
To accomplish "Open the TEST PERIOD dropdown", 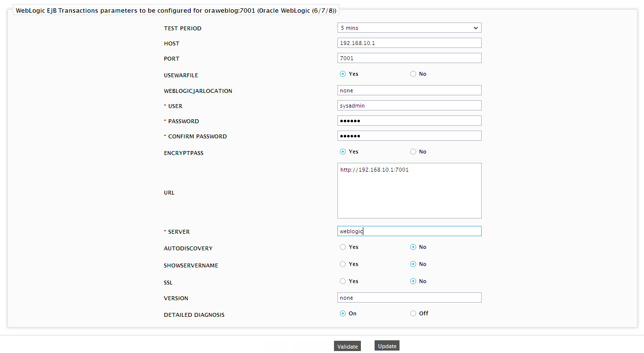I will [409, 28].
